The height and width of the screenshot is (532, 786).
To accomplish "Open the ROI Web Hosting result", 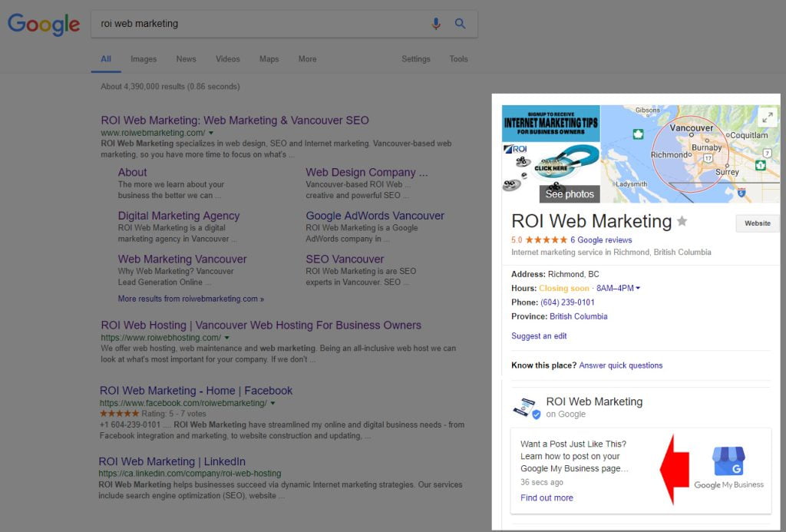I will tap(261, 325).
